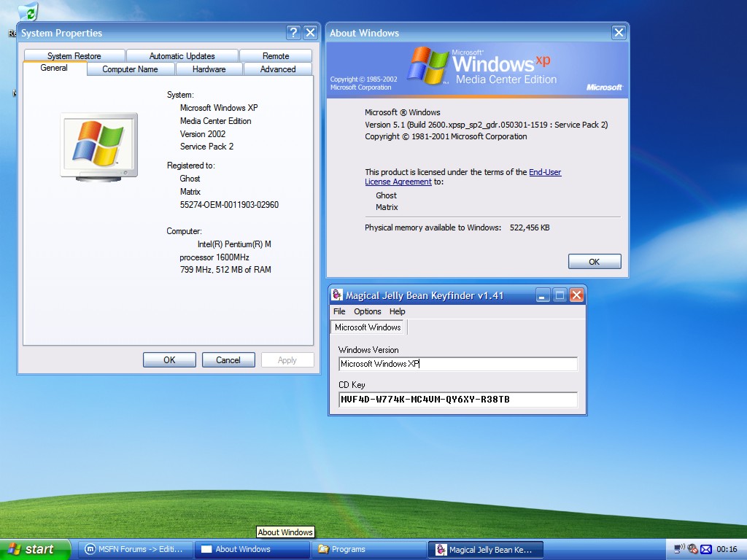Click the CD Key text field
This screenshot has width=747, height=560.
coord(458,399)
